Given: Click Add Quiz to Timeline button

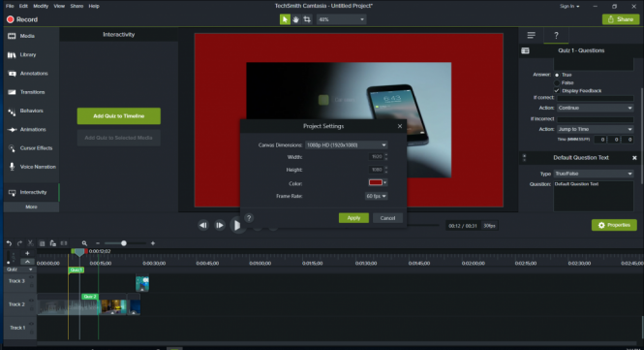Looking at the screenshot, I should [x=119, y=116].
